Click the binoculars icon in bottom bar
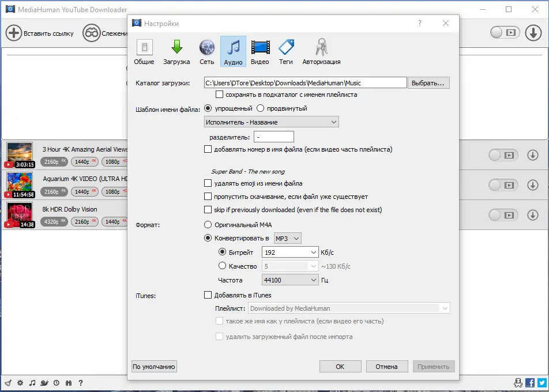The height and width of the screenshot is (392, 549). (x=69, y=383)
